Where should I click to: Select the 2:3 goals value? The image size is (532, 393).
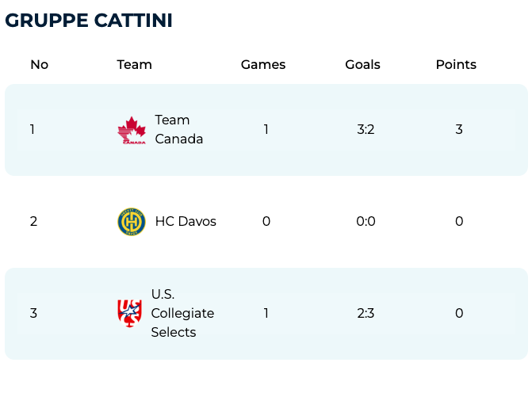366,313
